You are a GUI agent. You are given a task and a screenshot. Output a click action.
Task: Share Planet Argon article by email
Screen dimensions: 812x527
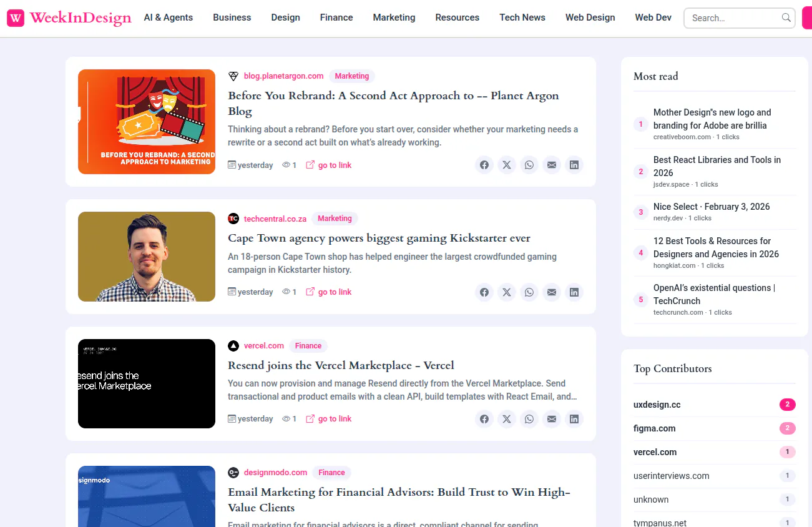(x=552, y=165)
